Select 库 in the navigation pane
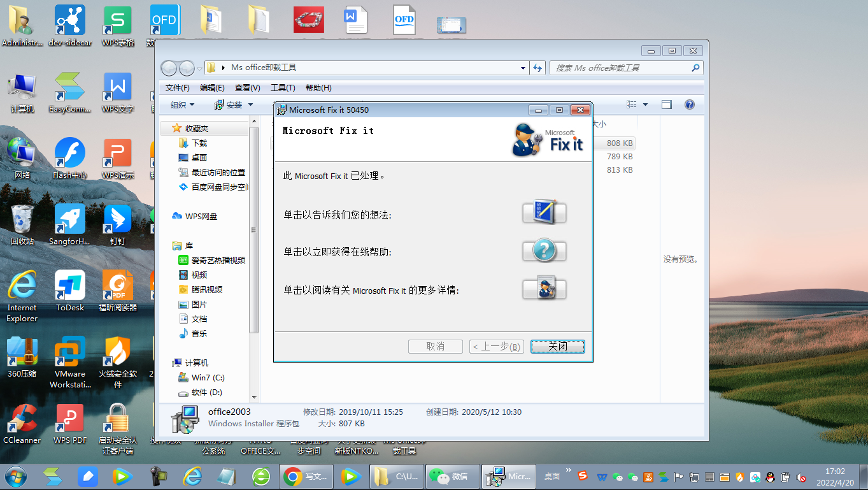 (183, 245)
